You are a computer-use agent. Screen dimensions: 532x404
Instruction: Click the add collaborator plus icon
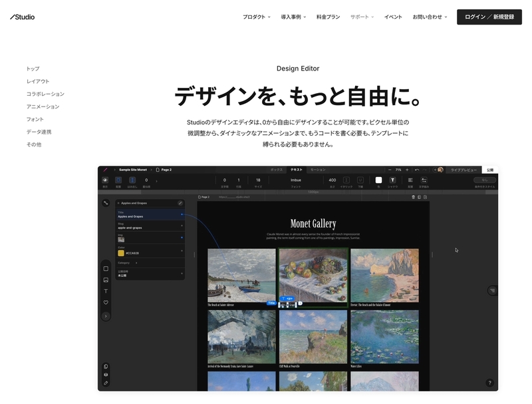(x=435, y=170)
